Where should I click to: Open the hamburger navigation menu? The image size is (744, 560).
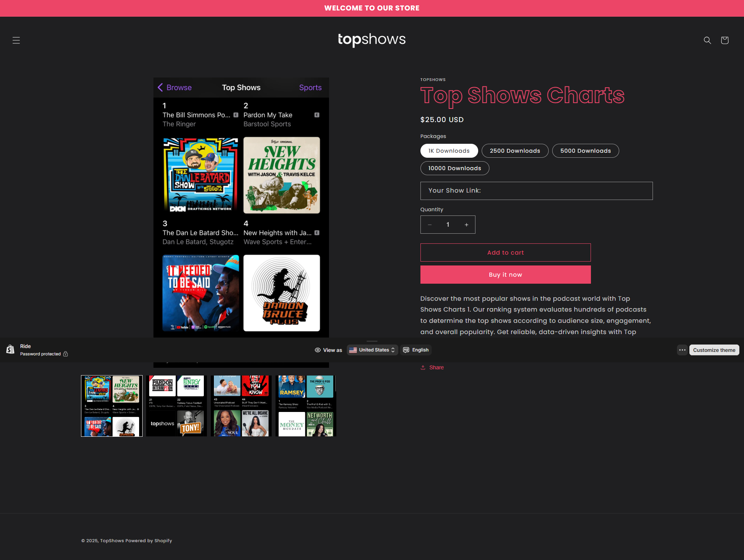click(16, 40)
